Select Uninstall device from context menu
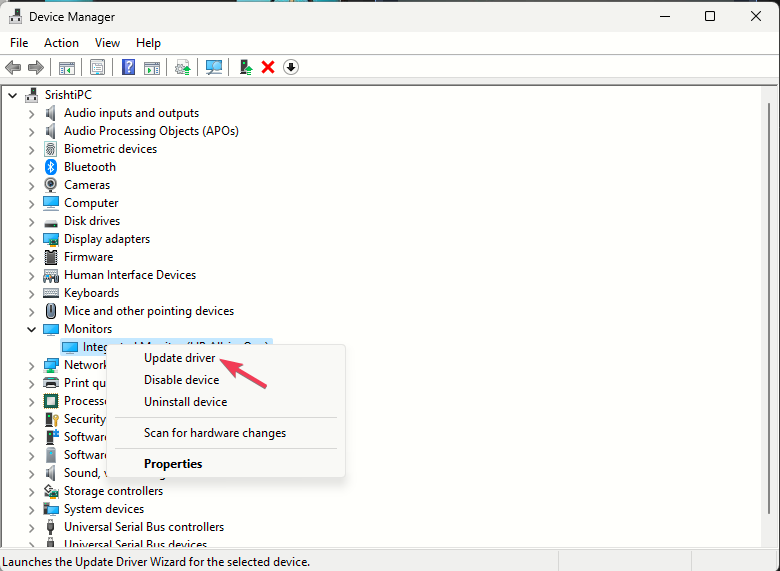Image resolution: width=780 pixels, height=571 pixels. (x=185, y=402)
